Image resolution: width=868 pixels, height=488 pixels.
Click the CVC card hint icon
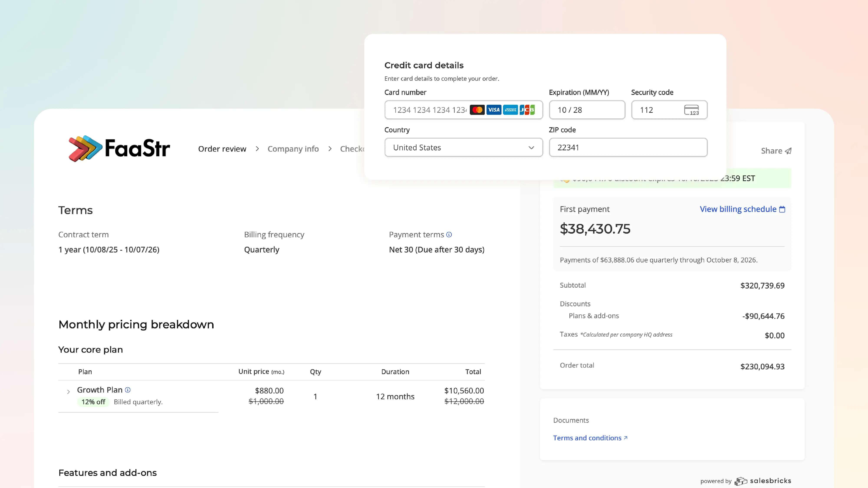click(x=691, y=110)
